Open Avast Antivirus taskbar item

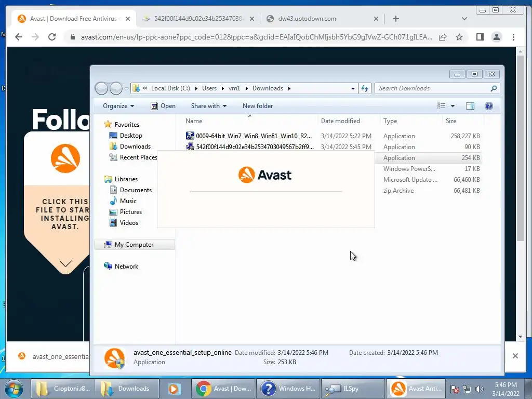(416, 389)
